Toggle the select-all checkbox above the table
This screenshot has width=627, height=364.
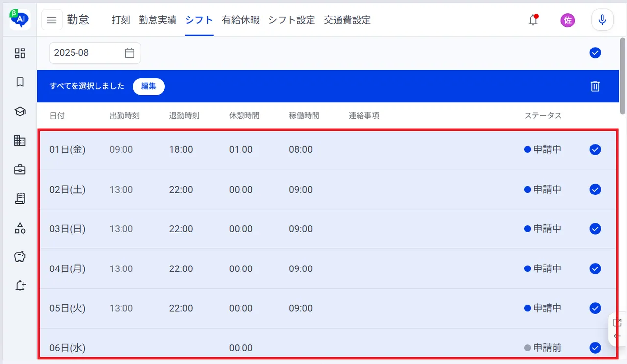pyautogui.click(x=595, y=53)
